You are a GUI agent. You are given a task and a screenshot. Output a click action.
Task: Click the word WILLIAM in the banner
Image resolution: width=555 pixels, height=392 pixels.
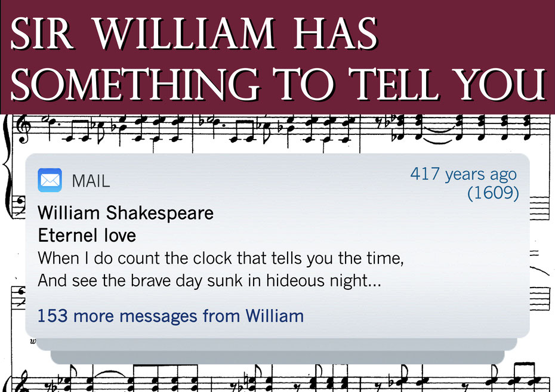click(x=185, y=34)
